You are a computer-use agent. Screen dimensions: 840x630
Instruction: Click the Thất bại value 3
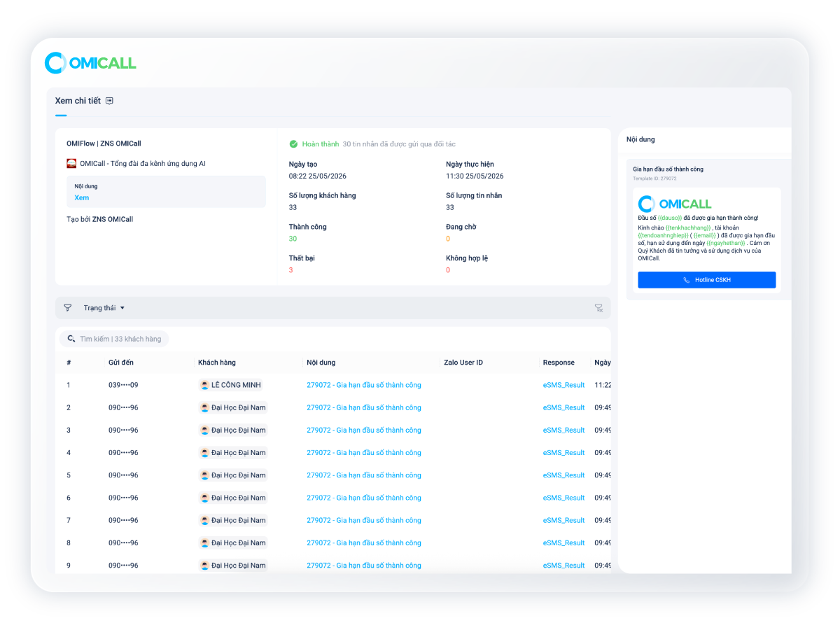click(290, 270)
